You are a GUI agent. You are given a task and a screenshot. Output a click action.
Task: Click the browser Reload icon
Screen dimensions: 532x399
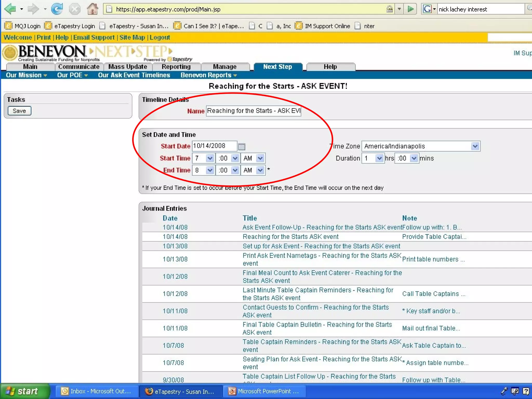(57, 9)
